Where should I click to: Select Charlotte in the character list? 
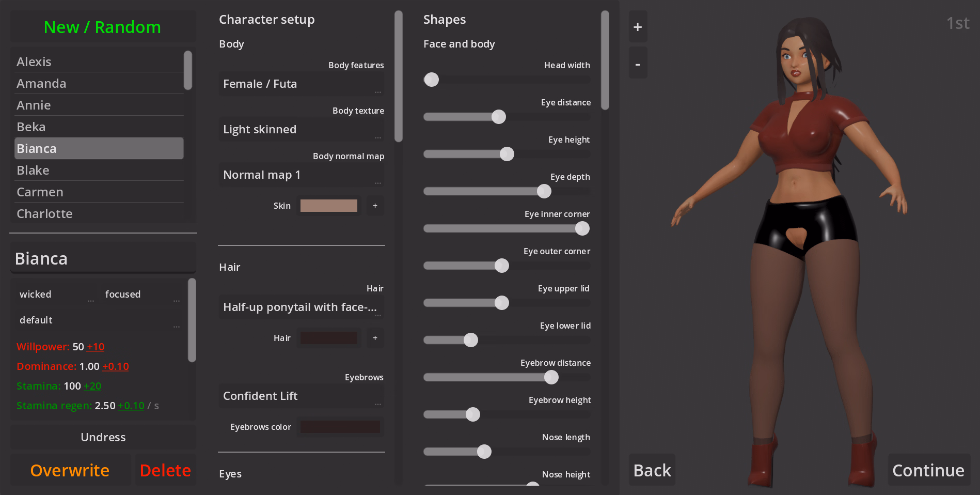point(98,214)
